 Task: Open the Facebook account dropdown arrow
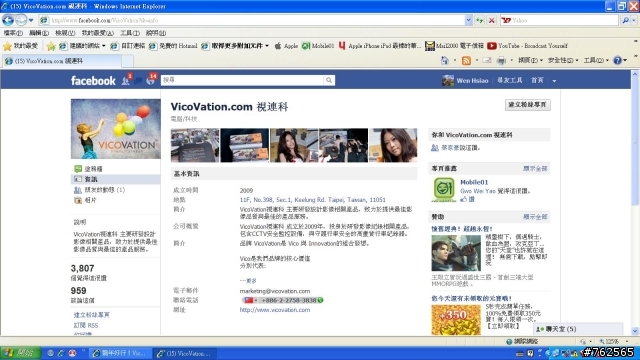[x=554, y=81]
